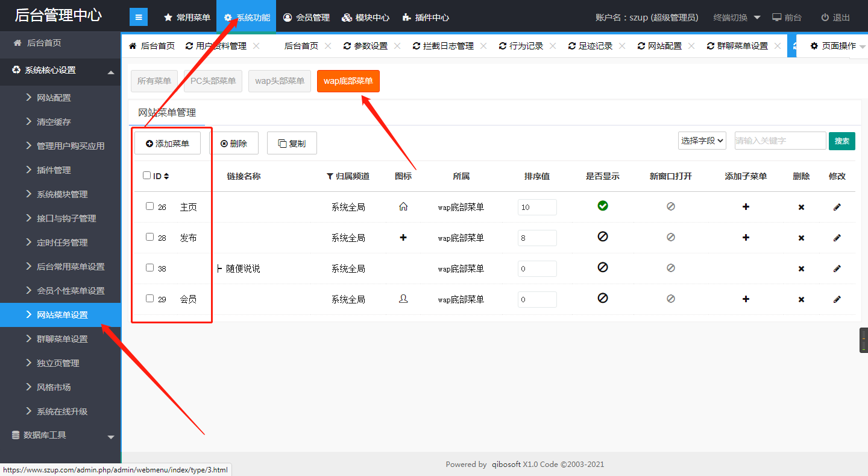The height and width of the screenshot is (476, 868).
Task: Click the new-window icon for 发布 row
Action: [671, 237]
